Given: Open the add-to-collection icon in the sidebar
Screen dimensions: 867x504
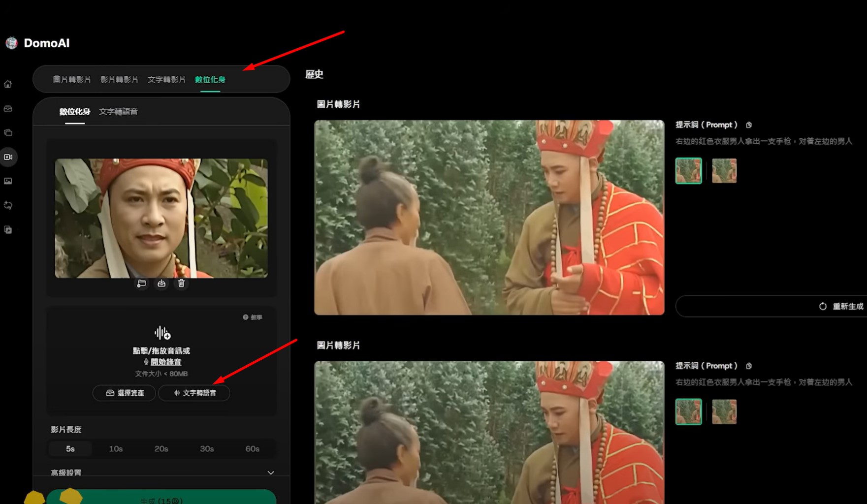Looking at the screenshot, I should tap(8, 230).
